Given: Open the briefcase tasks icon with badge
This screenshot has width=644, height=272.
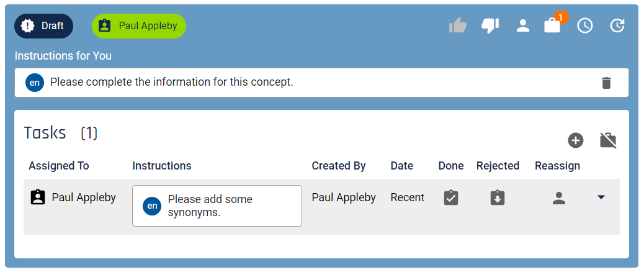Looking at the screenshot, I should (x=552, y=25).
